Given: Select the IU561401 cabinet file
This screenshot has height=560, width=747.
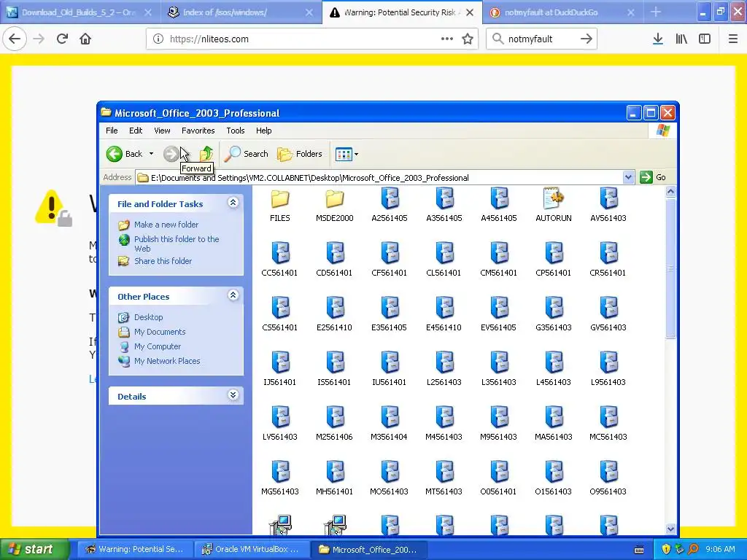Looking at the screenshot, I should pyautogui.click(x=390, y=362).
